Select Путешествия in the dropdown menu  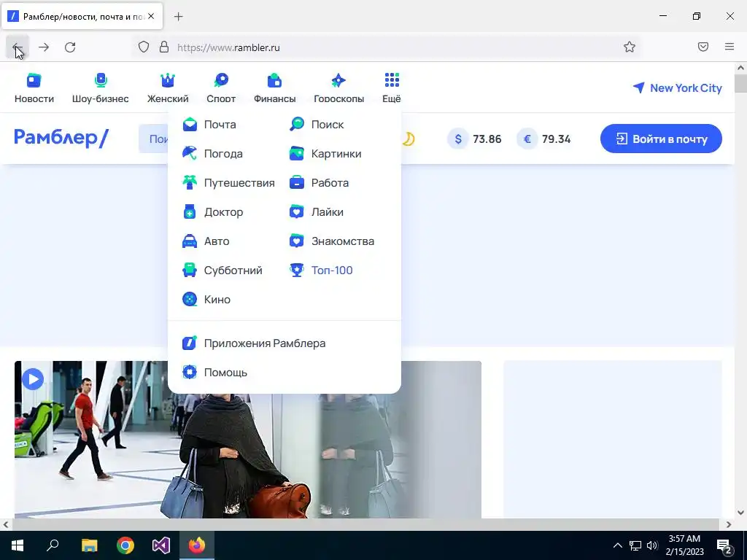tap(228, 183)
